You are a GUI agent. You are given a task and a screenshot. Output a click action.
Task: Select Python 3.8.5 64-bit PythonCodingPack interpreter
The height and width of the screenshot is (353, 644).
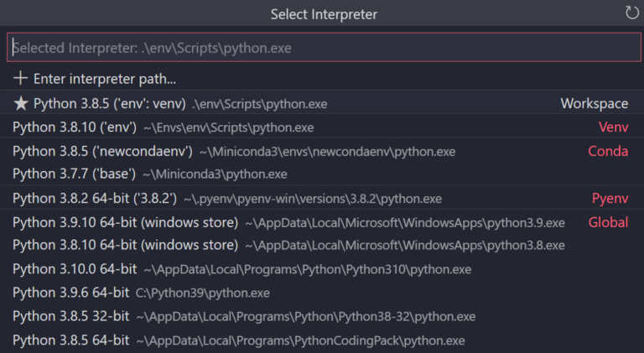point(71,340)
